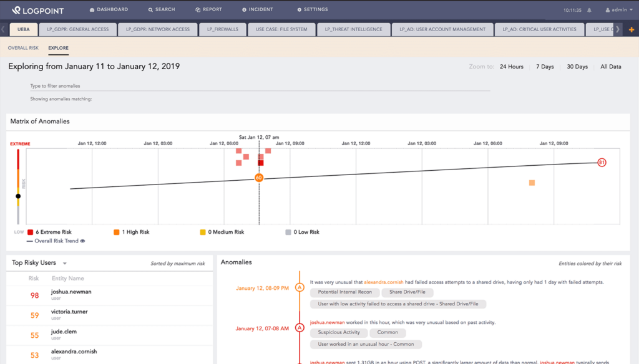Viewport: 639px width, 364px height.
Task: Toggle the 1 High Risk legend entry
Action: coord(115,231)
